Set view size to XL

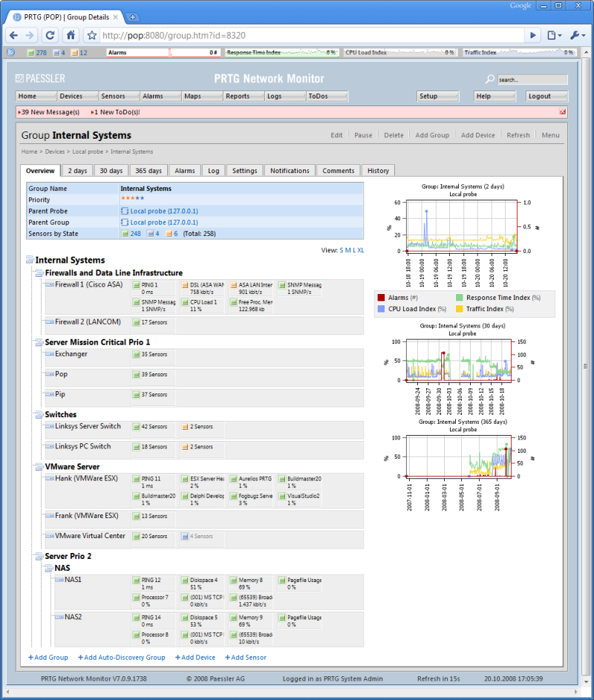[361, 250]
